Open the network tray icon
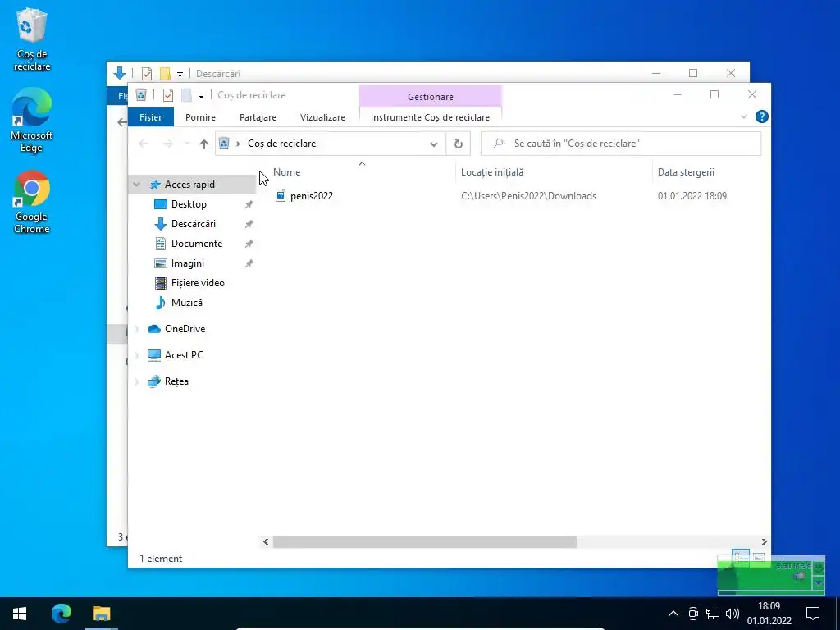The width and height of the screenshot is (840, 630). click(x=713, y=614)
